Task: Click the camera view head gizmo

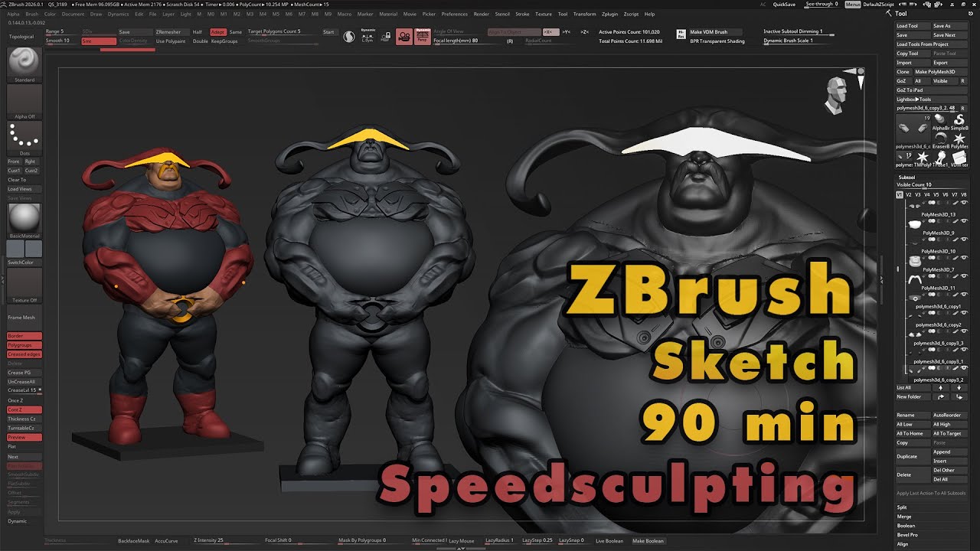Action: pos(836,93)
